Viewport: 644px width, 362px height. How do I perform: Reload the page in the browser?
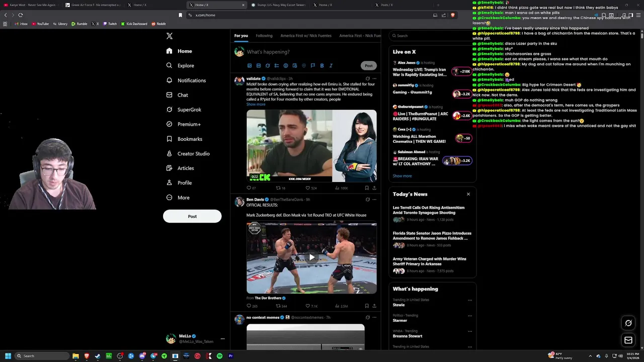point(21,15)
